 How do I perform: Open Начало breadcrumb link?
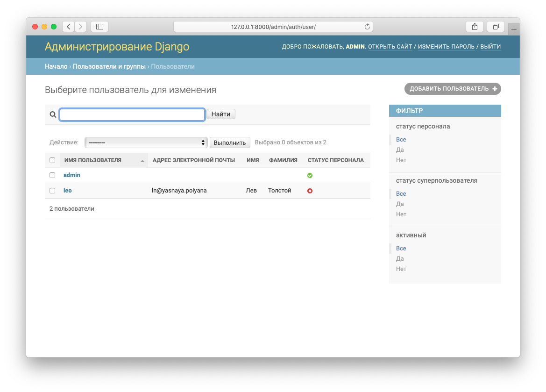point(56,66)
